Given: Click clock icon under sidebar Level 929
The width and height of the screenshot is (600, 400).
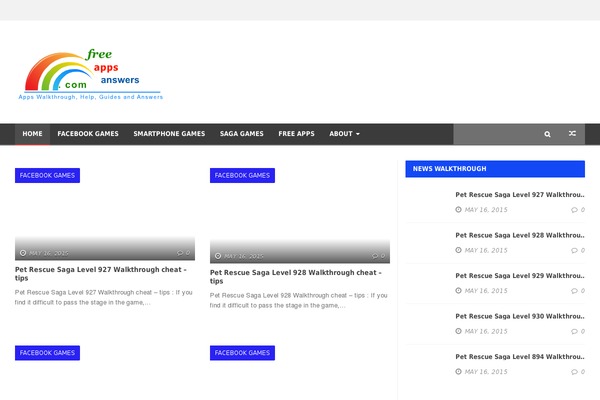Looking at the screenshot, I should (458, 291).
